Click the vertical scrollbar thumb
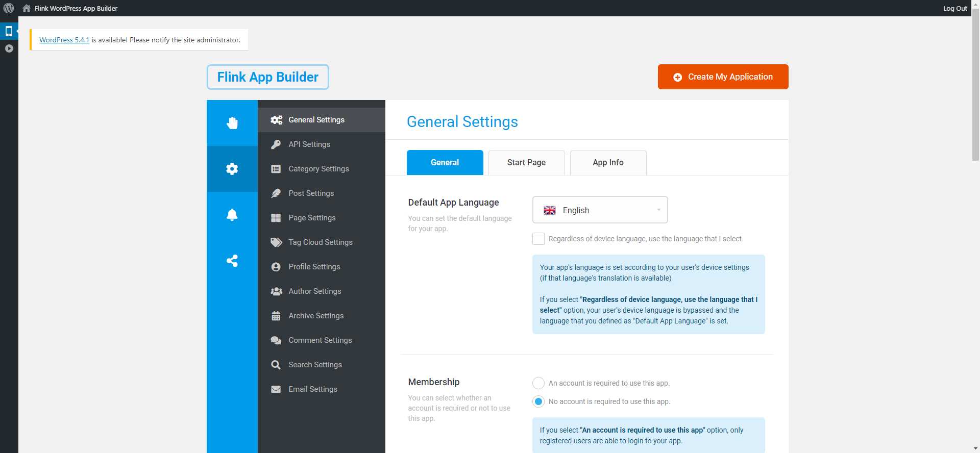Viewport: 980px width, 453px height. pos(975,84)
